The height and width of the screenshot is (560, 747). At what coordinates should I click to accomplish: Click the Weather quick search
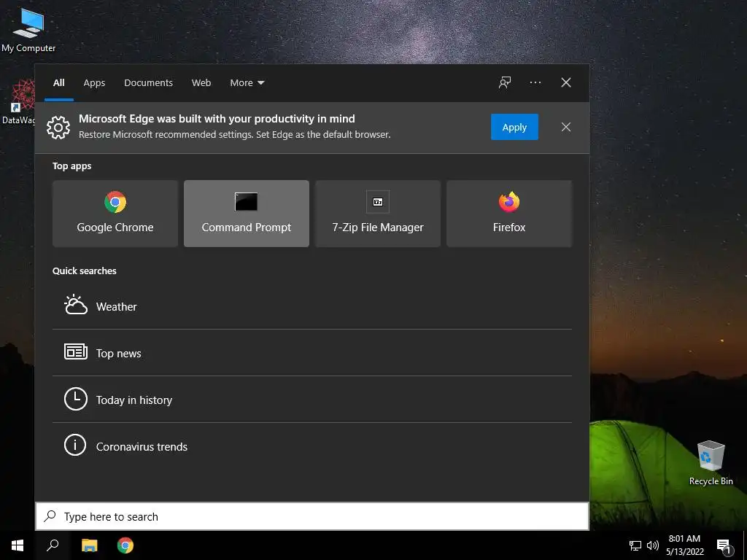click(312, 306)
